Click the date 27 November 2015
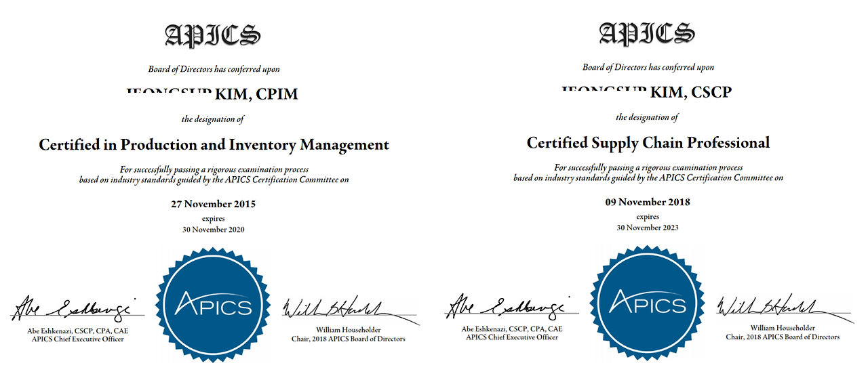The height and width of the screenshot is (378, 868). click(214, 204)
